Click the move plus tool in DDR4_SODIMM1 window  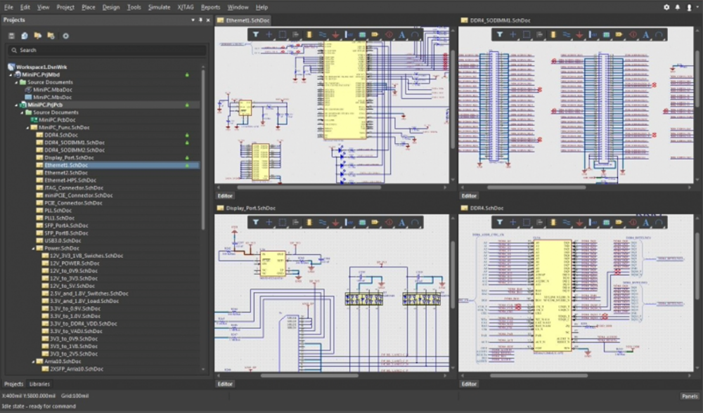tap(513, 35)
